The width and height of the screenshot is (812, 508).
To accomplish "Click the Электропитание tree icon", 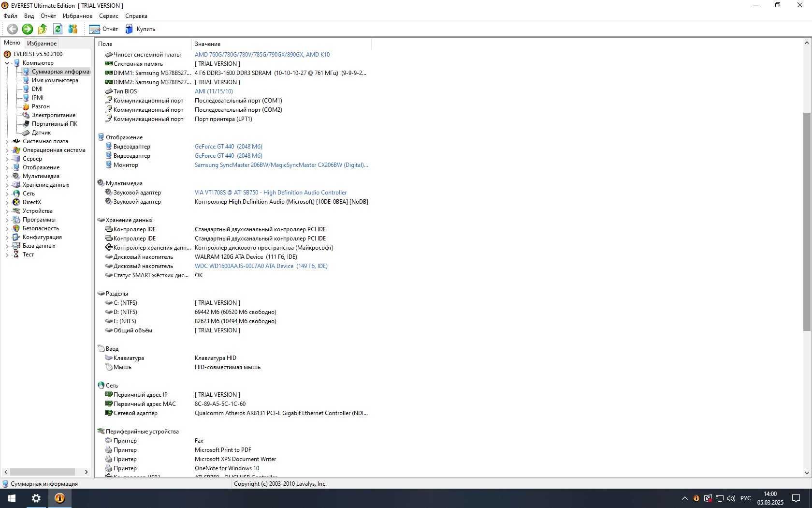I will (26, 115).
